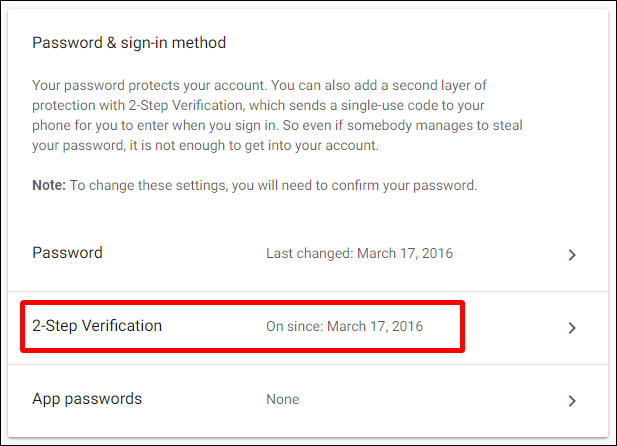617x446 pixels.
Task: Click the "Password & sign-in method" heading
Action: [129, 43]
